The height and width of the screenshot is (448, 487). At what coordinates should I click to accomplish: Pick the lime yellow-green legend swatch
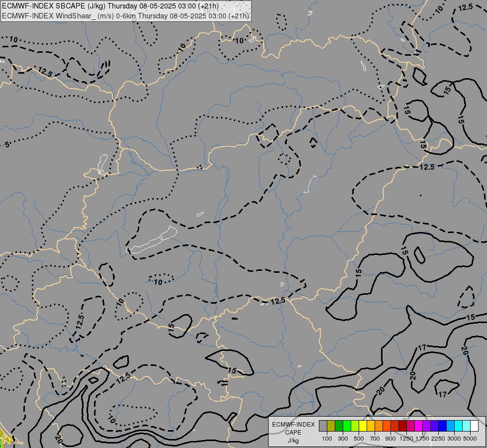tap(355, 426)
